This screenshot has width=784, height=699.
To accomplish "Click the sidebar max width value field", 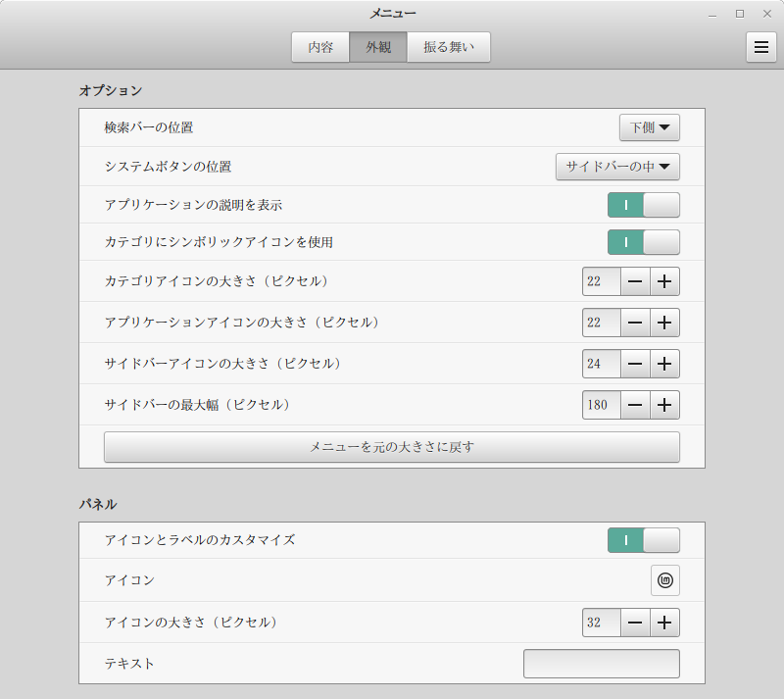I will coord(601,404).
